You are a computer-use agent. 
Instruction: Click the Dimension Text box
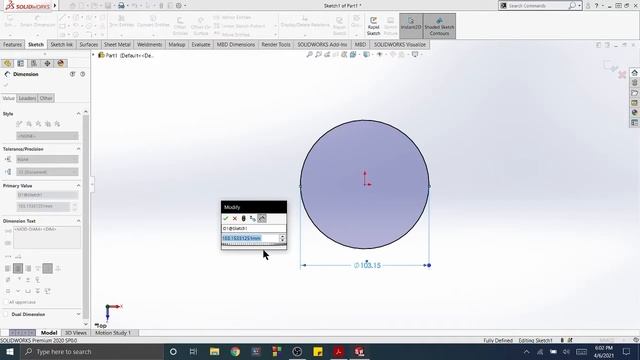coord(47,237)
